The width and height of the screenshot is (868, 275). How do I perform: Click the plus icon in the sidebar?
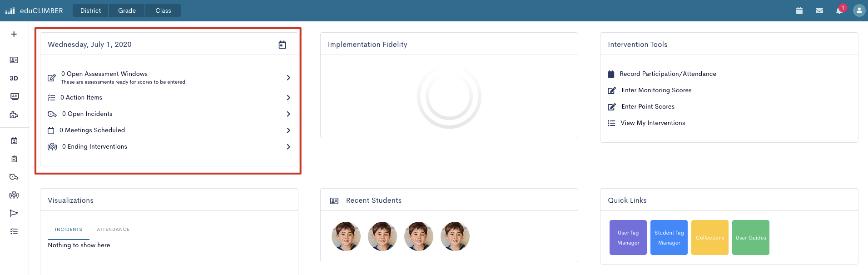[14, 34]
